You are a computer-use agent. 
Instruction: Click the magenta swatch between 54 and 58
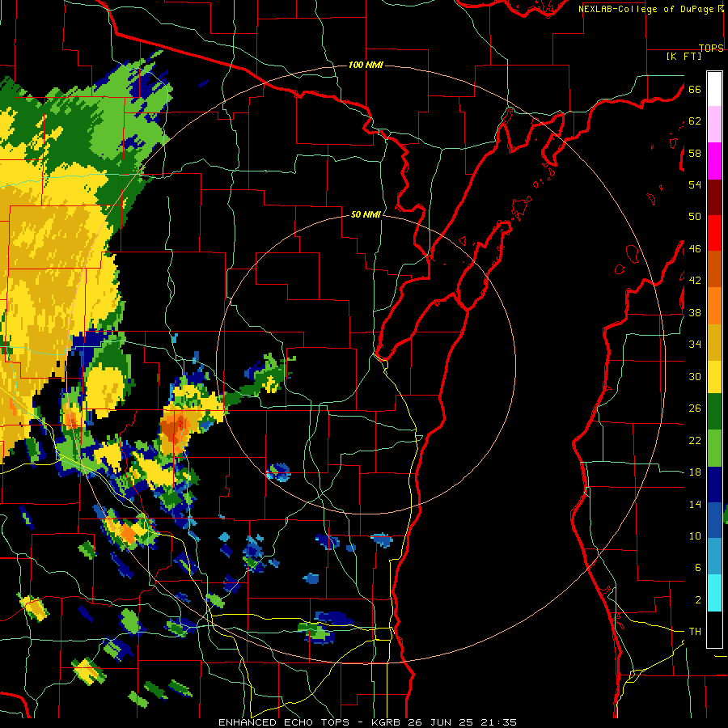714,161
